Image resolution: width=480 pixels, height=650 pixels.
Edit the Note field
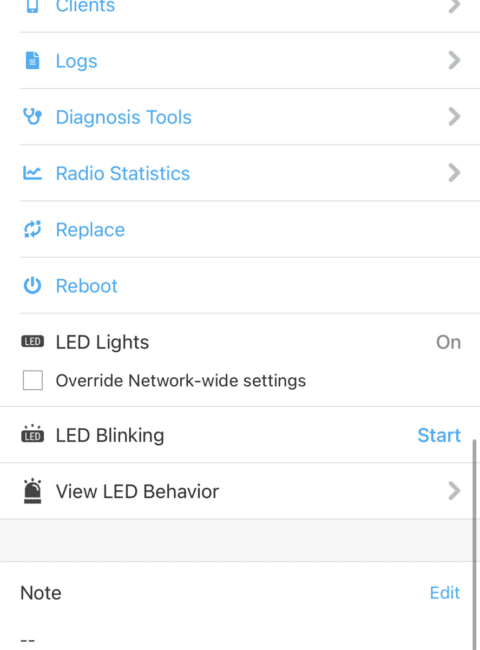[445, 593]
